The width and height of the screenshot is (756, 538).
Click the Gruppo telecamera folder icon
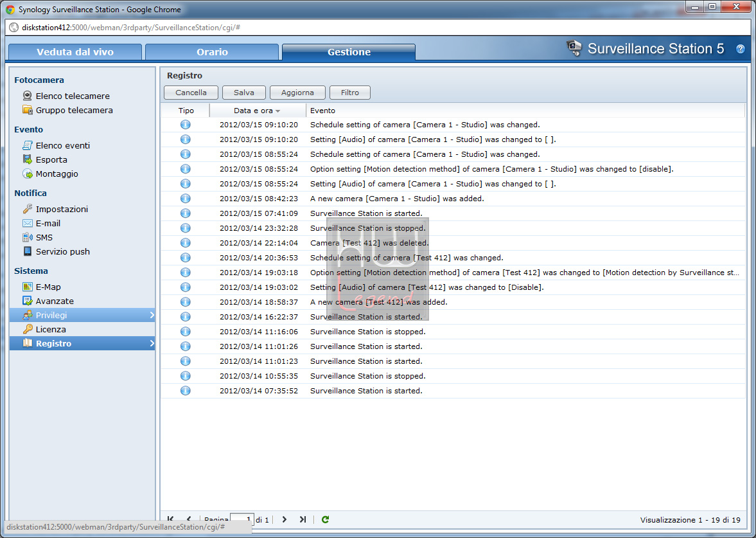(28, 109)
